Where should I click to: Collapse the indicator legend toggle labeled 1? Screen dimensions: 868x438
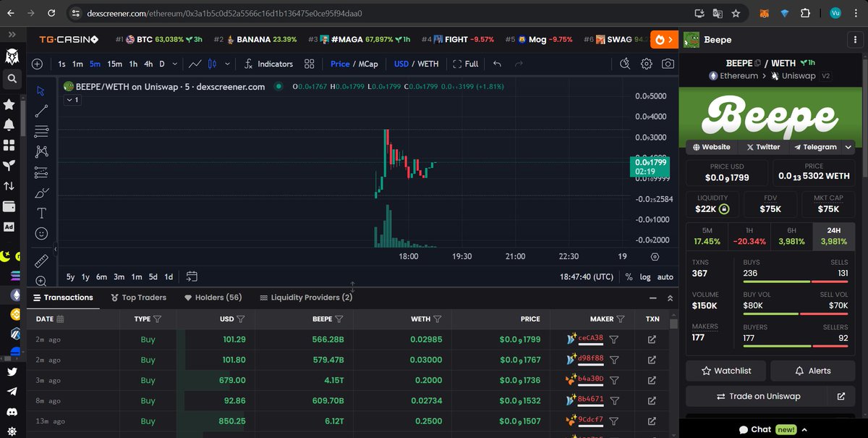[x=72, y=100]
